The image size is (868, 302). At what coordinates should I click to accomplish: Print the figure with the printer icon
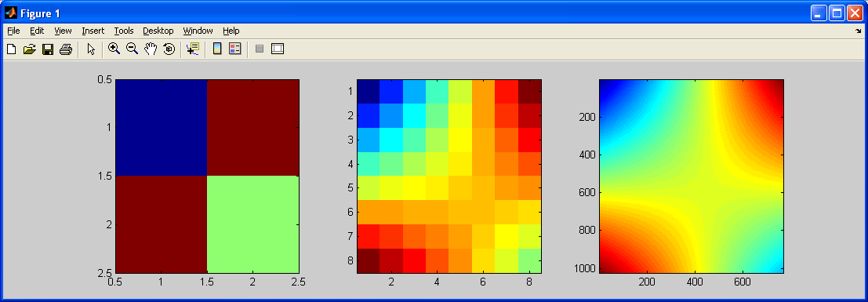click(66, 49)
